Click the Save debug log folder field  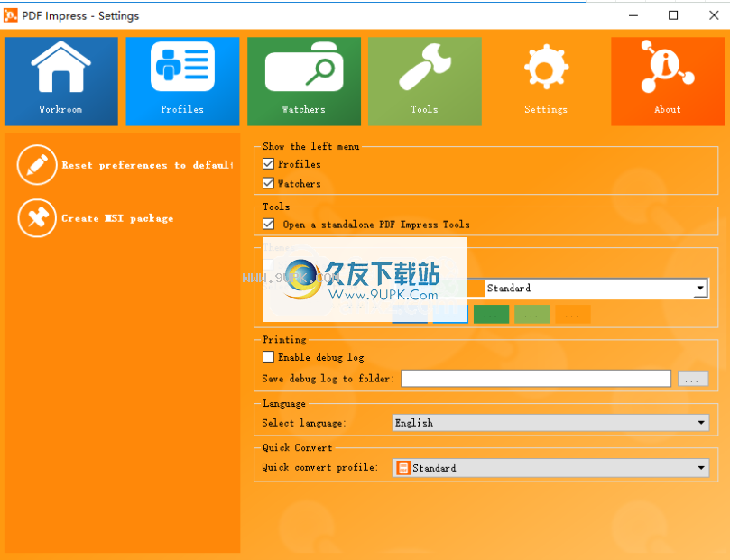[536, 379]
